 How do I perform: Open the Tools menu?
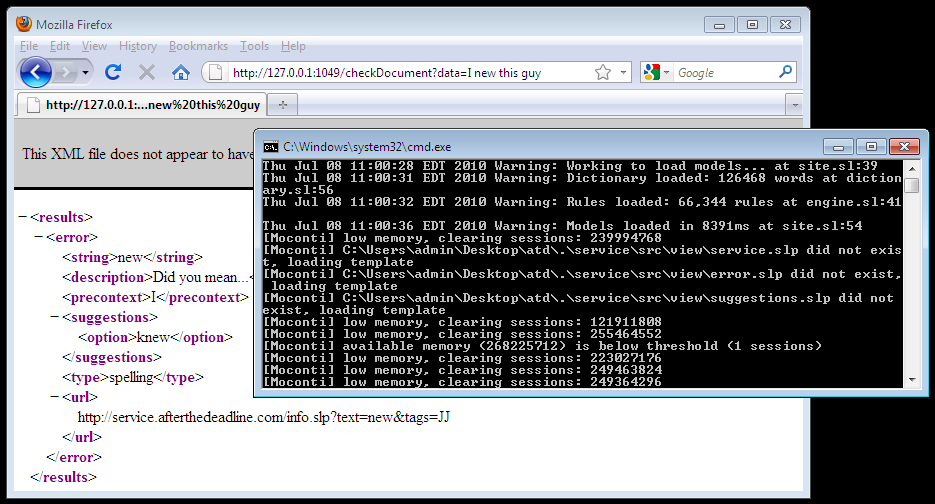pyautogui.click(x=254, y=46)
